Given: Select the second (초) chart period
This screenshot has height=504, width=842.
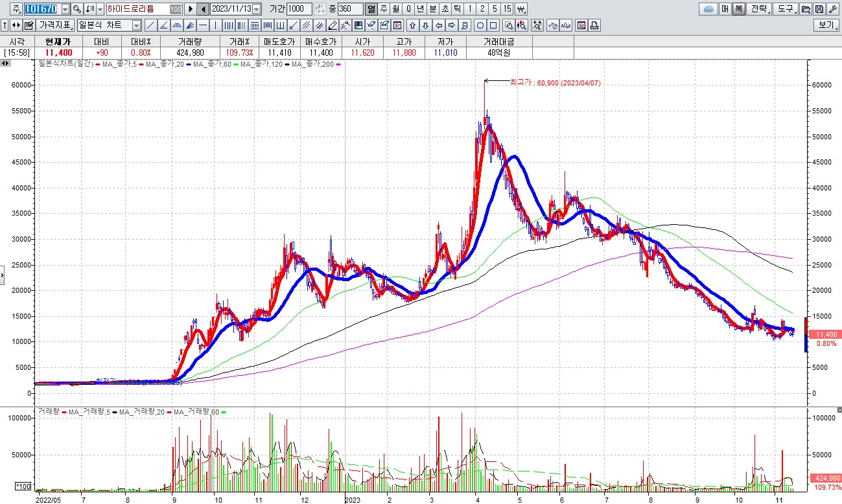Looking at the screenshot, I should pos(445,9).
